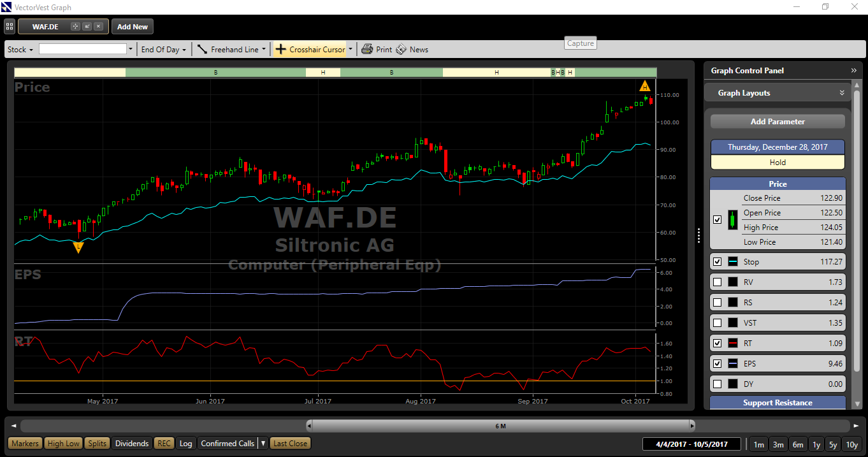Select the Crosshair Cursor tool

click(x=310, y=49)
